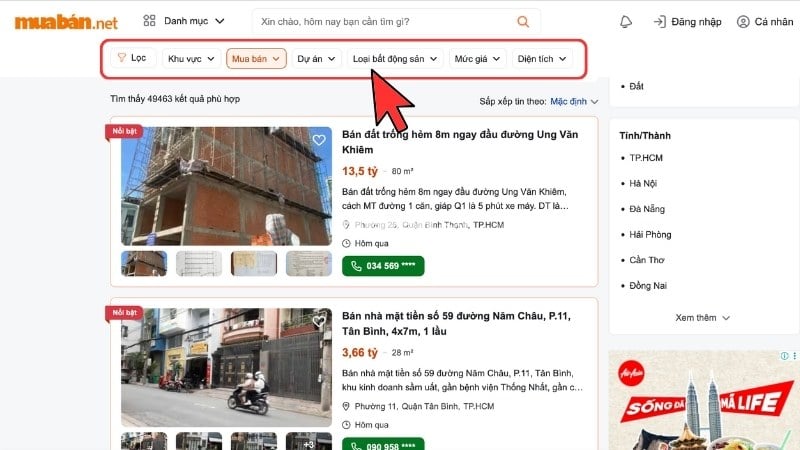The width and height of the screenshot is (800, 450).
Task: Click the orange search magnifier icon
Action: pos(523,21)
